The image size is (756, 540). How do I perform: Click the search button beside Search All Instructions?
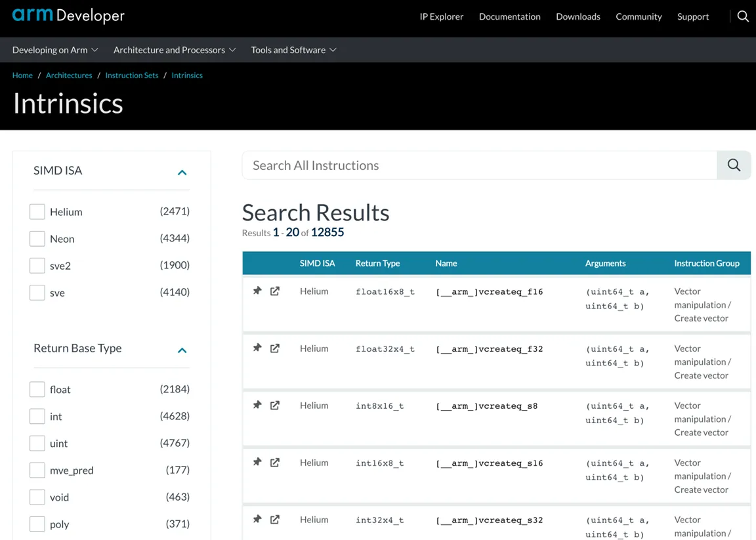coord(734,165)
